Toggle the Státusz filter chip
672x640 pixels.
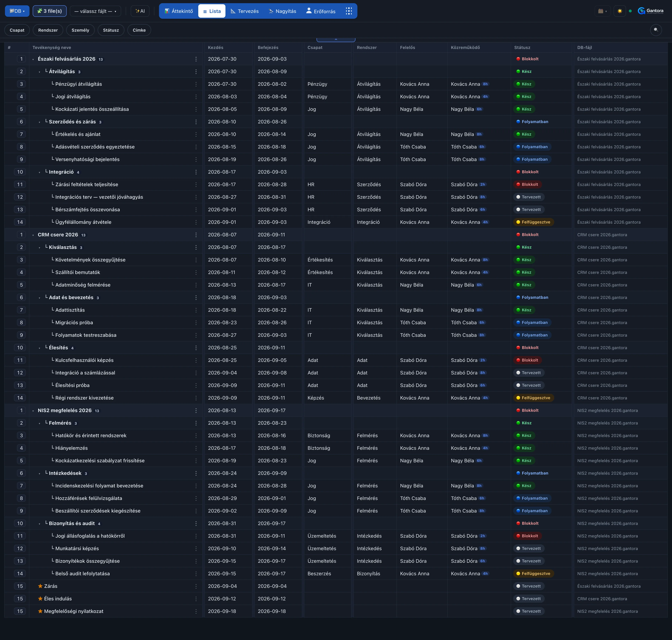(x=111, y=30)
